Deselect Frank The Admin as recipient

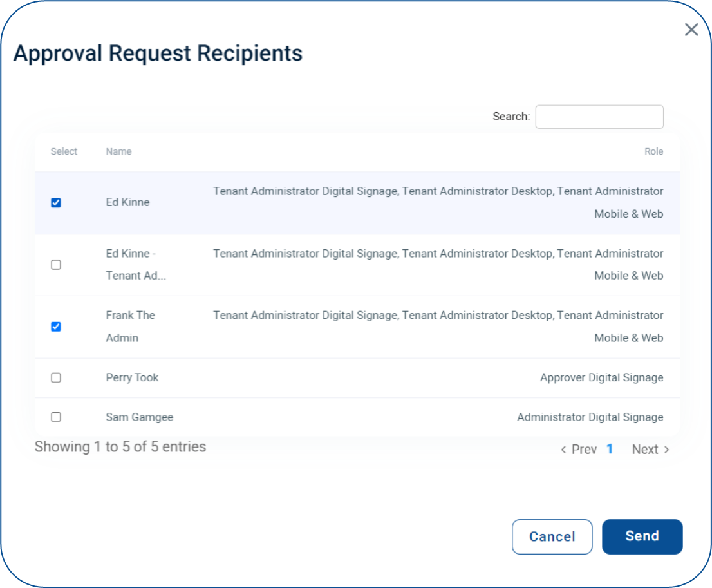coord(55,327)
